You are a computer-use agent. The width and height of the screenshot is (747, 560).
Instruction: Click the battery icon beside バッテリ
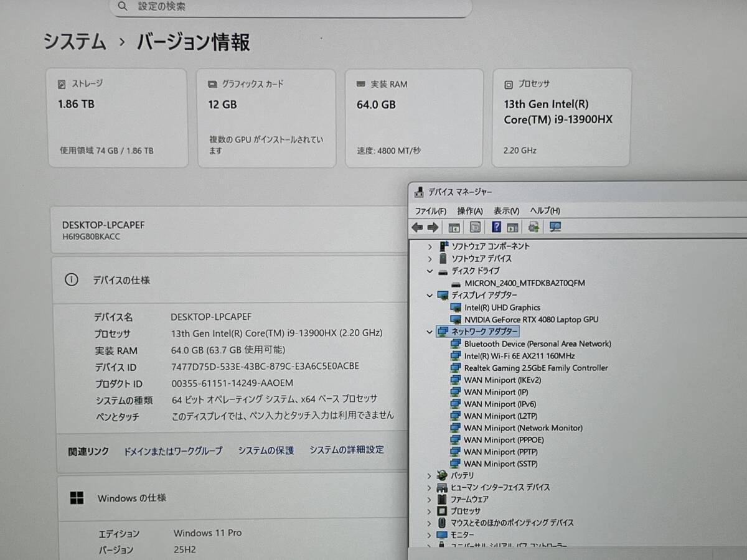[x=442, y=475]
